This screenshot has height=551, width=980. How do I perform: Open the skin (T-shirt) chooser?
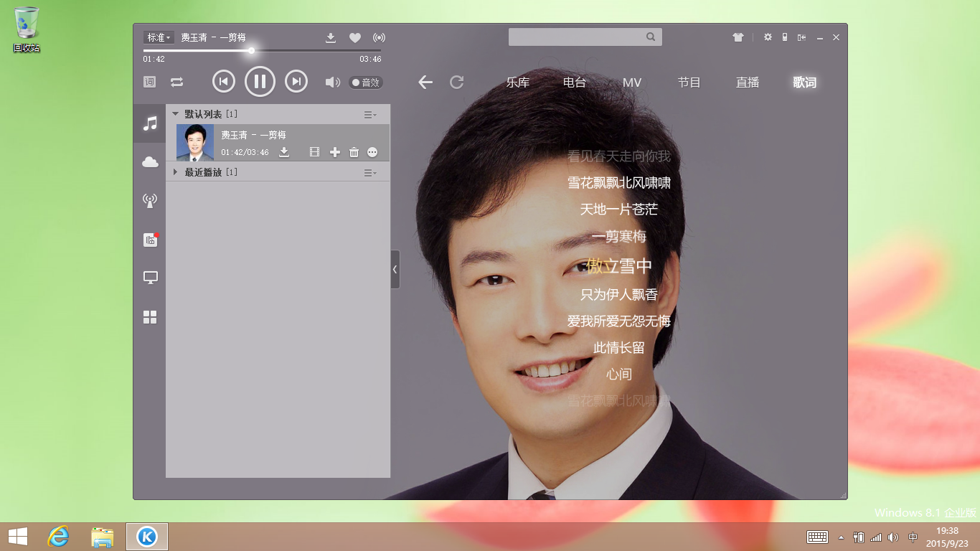(738, 37)
